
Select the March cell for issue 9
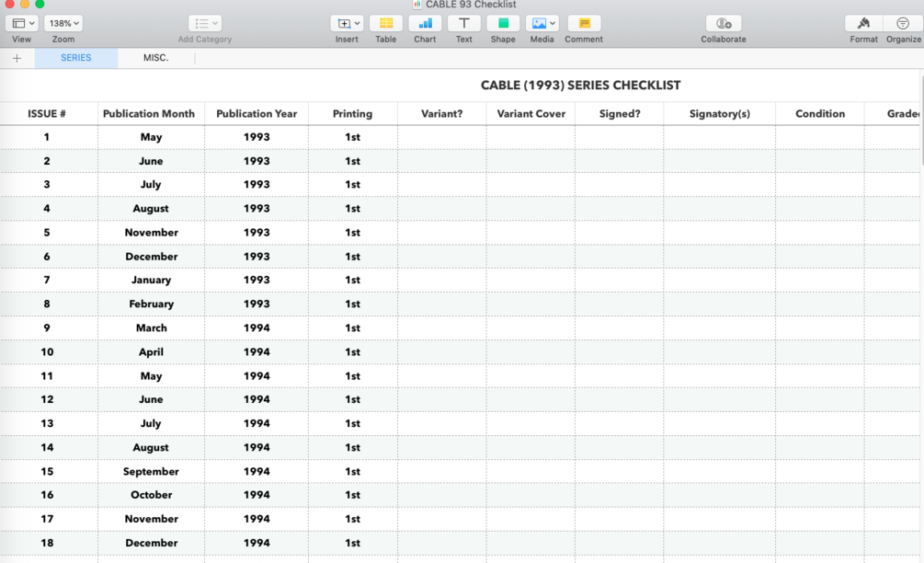151,327
